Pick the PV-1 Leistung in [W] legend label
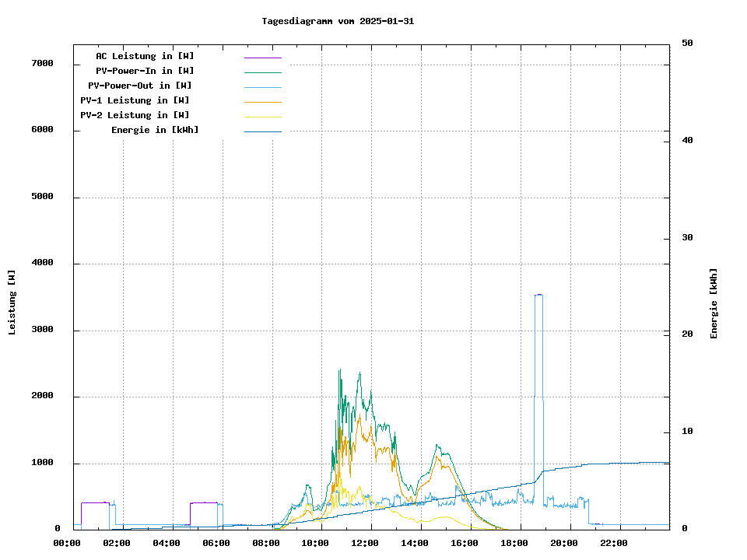This screenshot has width=747, height=560. coord(135,100)
